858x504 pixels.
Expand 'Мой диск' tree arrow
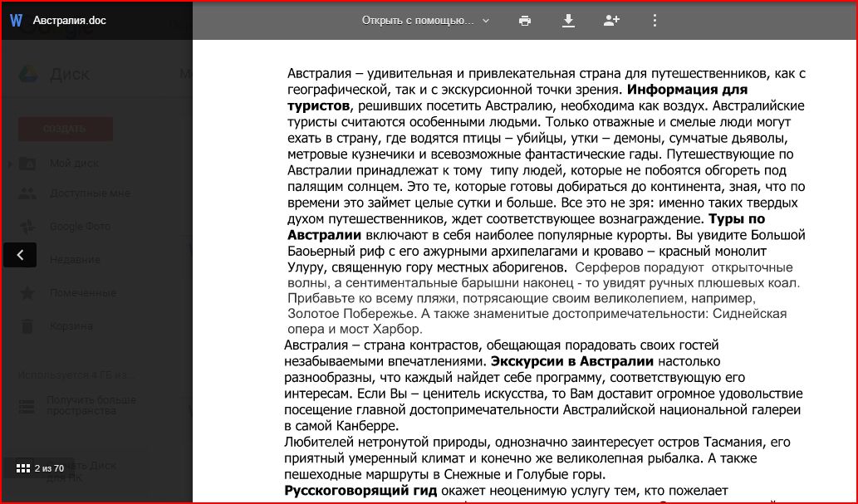point(10,163)
